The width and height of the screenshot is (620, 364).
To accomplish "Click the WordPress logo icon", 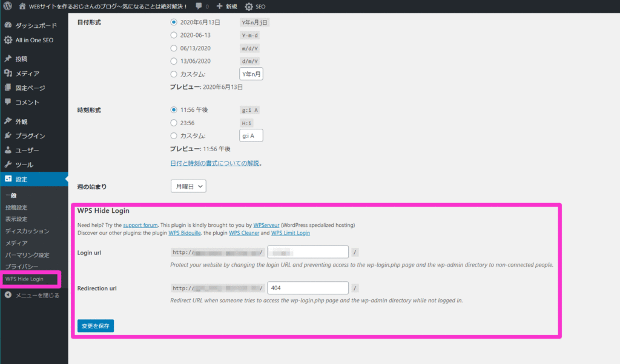I will pyautogui.click(x=7, y=7).
